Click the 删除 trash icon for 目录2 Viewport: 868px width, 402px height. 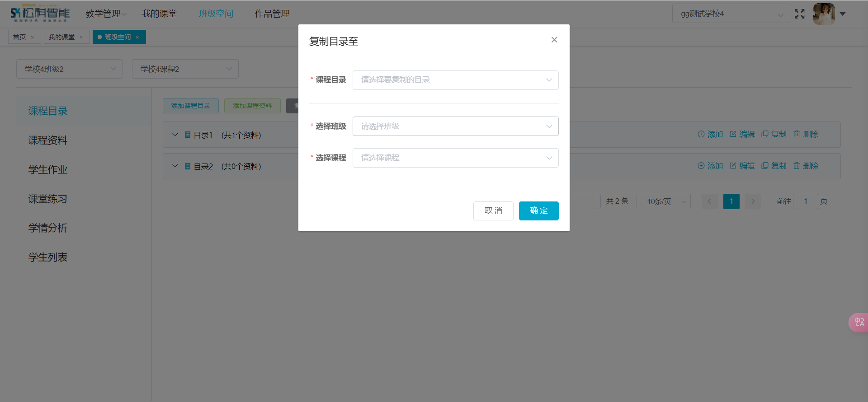coord(797,166)
